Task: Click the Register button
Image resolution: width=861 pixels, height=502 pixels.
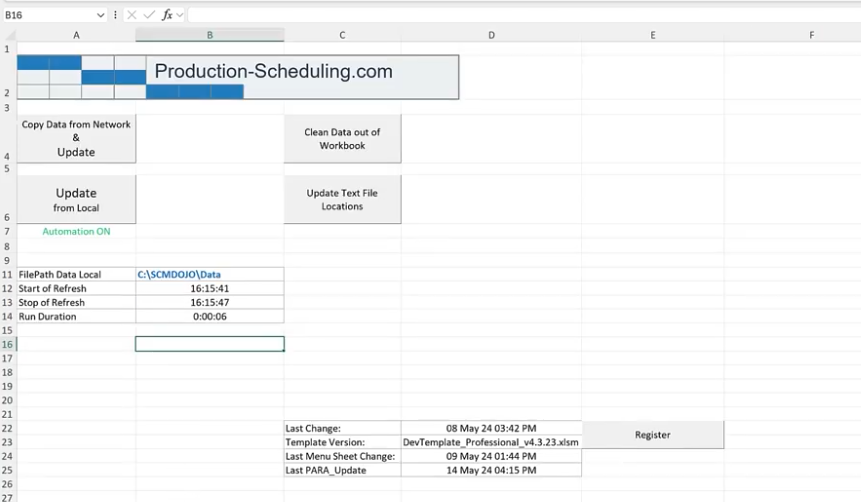Action: 652,434
